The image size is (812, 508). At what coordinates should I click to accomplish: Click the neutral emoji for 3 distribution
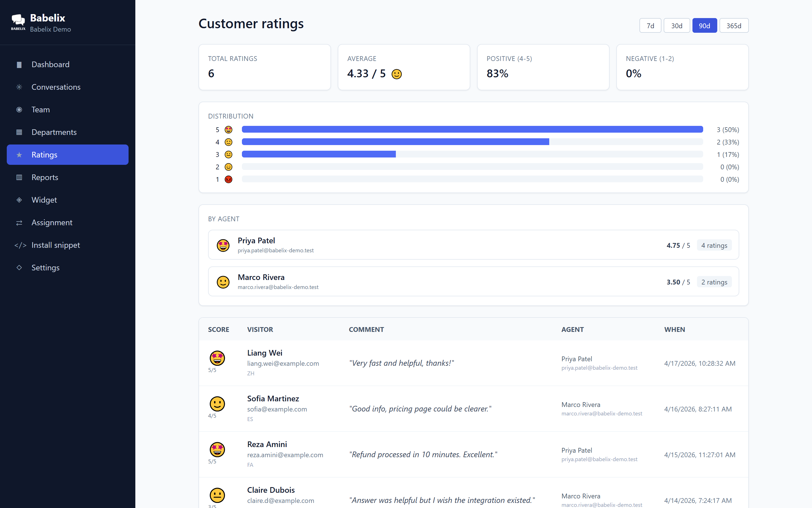pyautogui.click(x=228, y=155)
